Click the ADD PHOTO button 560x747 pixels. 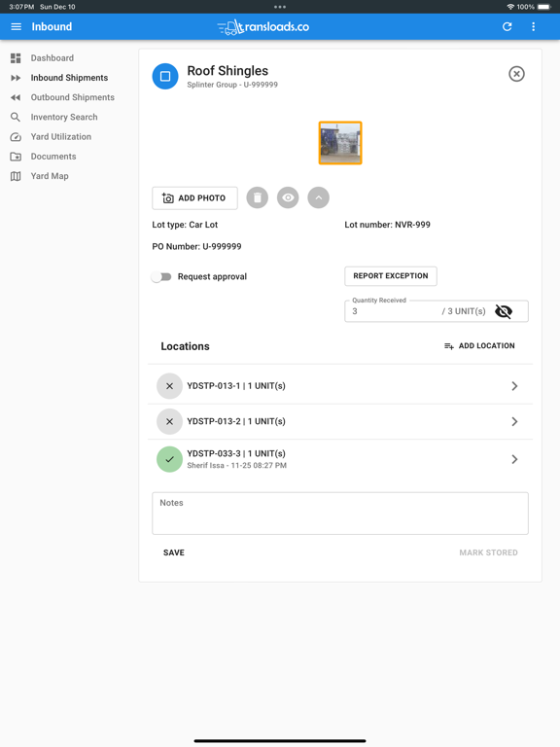(x=194, y=198)
